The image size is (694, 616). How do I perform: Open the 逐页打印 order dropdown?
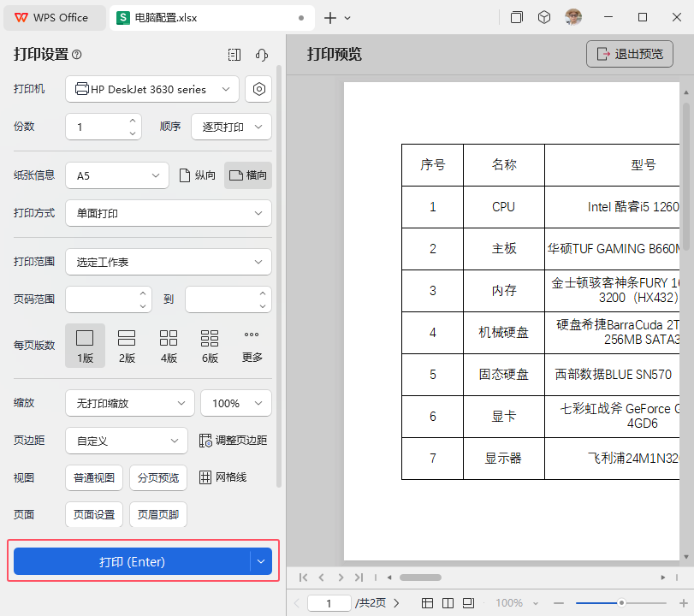(x=232, y=127)
